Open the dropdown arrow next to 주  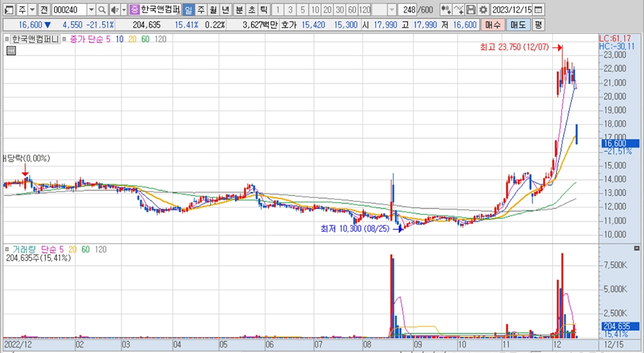32,10
